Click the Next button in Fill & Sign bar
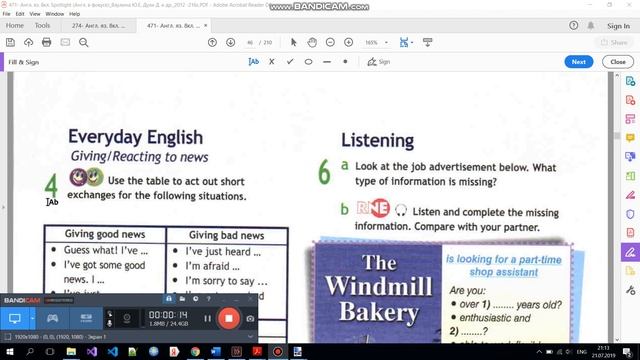Viewport: 640px width, 360px height. [578, 62]
